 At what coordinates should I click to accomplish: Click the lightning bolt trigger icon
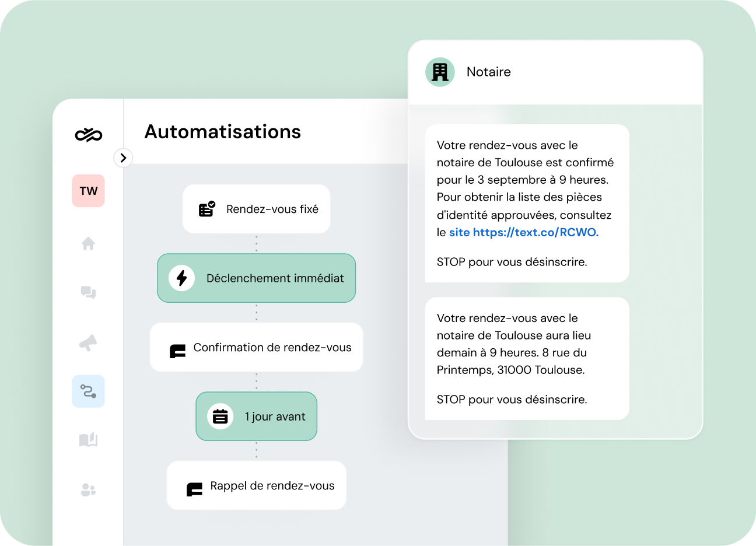click(181, 278)
